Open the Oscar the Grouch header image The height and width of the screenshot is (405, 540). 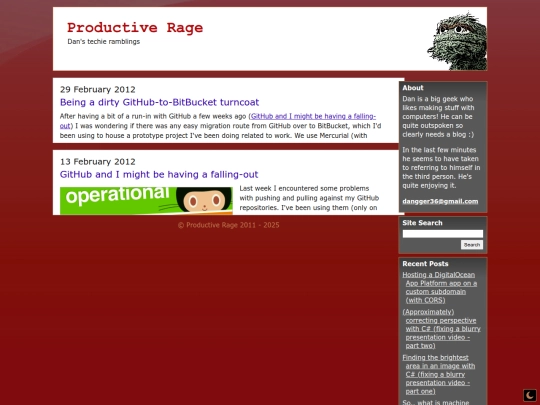point(457,41)
